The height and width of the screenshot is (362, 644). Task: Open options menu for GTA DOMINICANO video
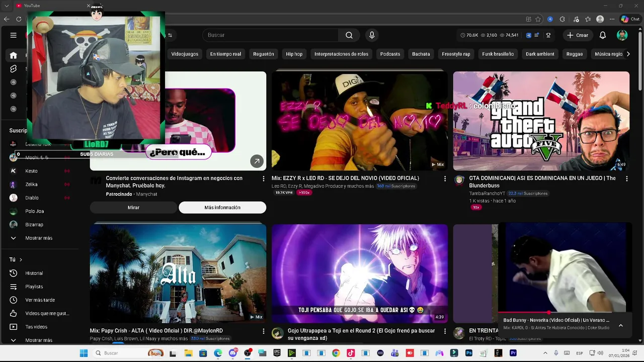[626, 178]
